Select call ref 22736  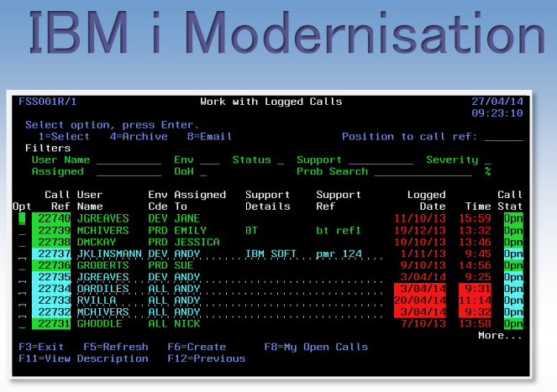(x=51, y=265)
